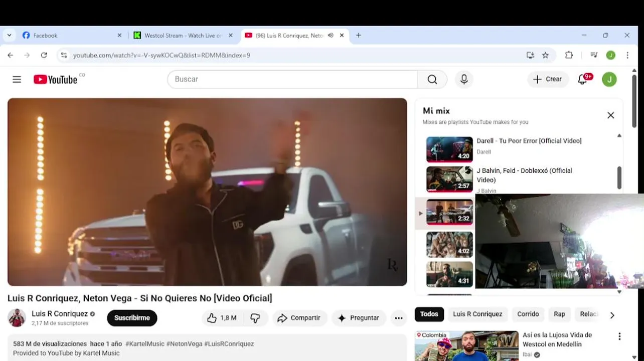Click the Mi mix playlist title
Viewport: 644px width, 361px height.
[436, 111]
